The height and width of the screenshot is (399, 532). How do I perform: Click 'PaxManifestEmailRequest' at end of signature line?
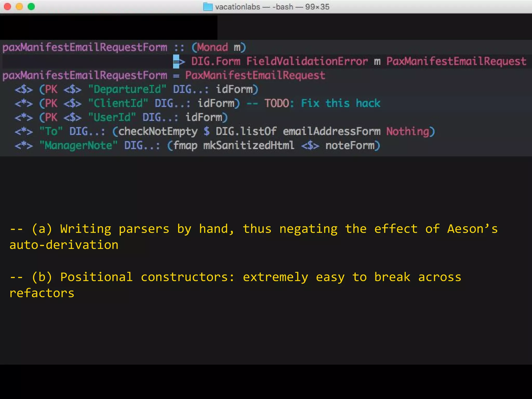456,61
